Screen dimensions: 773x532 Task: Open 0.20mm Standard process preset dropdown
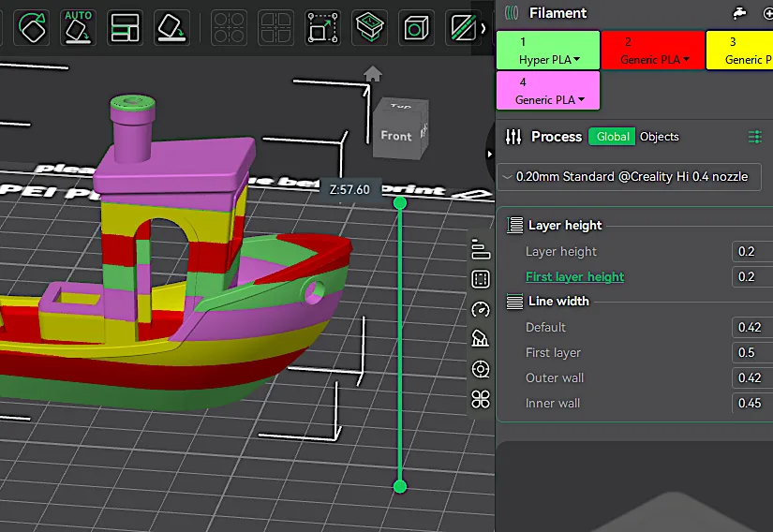629,177
